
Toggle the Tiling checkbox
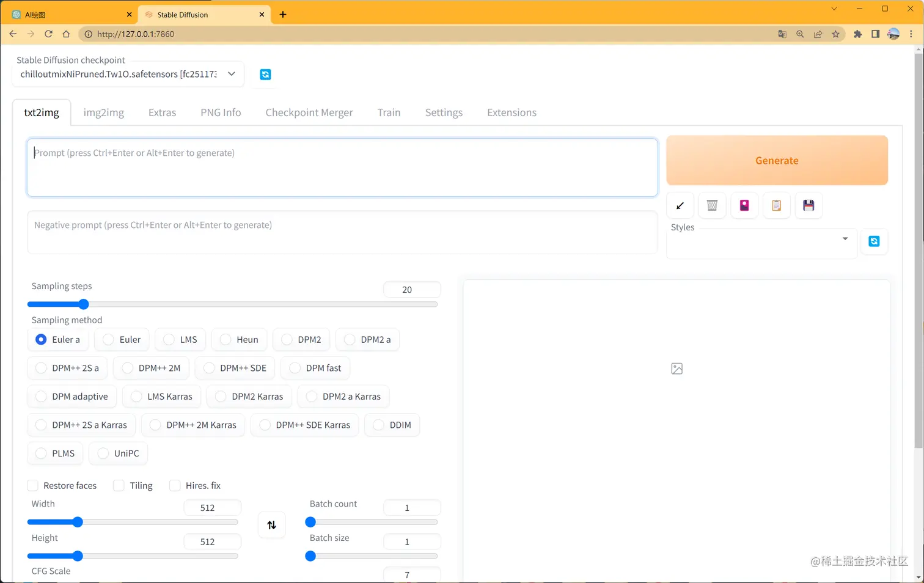119,486
